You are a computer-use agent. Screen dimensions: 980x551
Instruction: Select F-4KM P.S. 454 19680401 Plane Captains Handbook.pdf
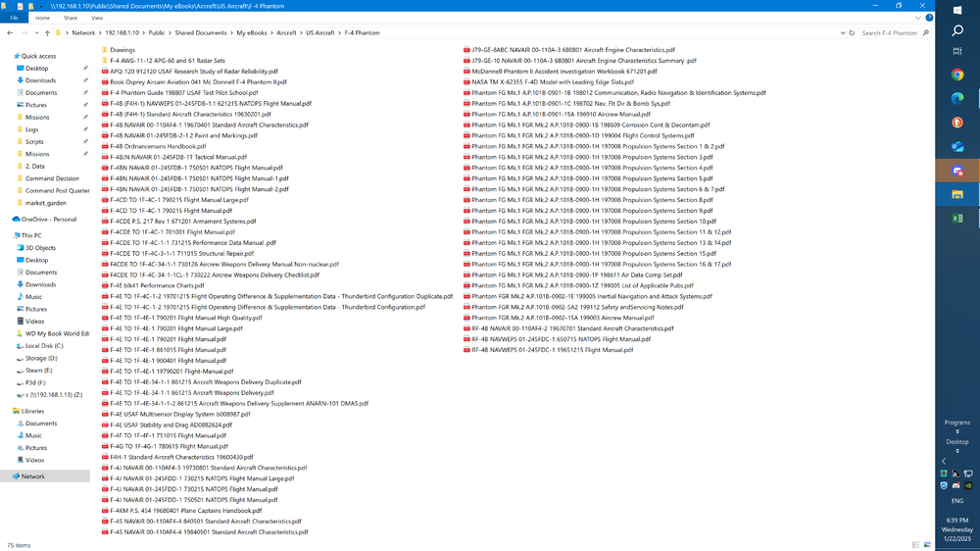(x=182, y=511)
